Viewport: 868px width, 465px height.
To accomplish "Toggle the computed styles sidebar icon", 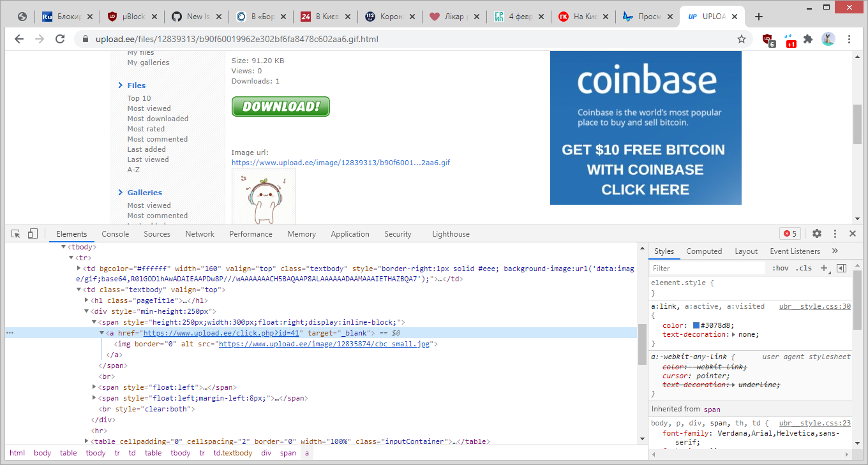I will tap(841, 269).
